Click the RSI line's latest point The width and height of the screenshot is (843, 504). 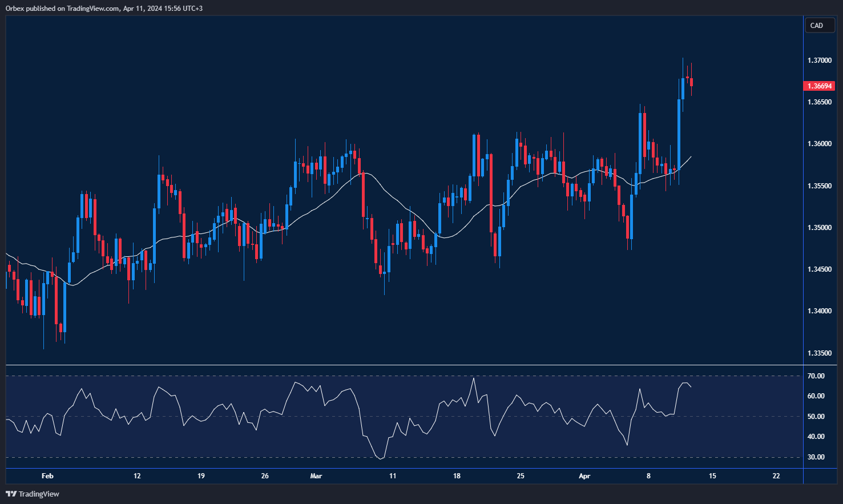(691, 387)
